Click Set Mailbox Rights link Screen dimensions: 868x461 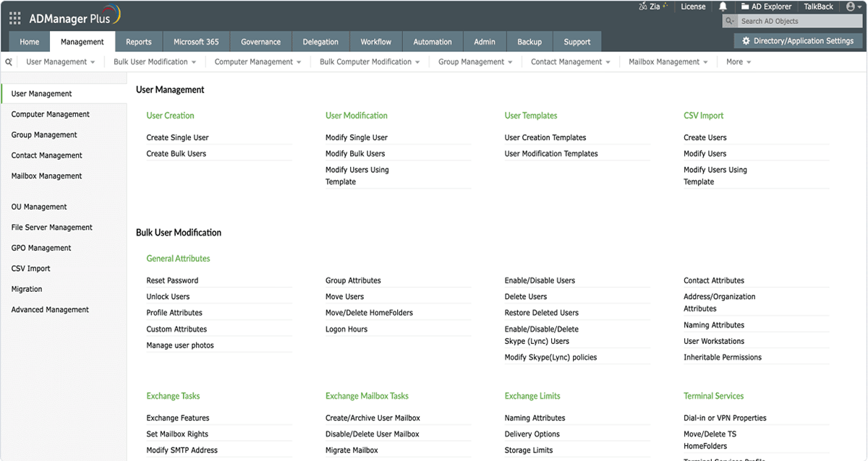pos(177,434)
